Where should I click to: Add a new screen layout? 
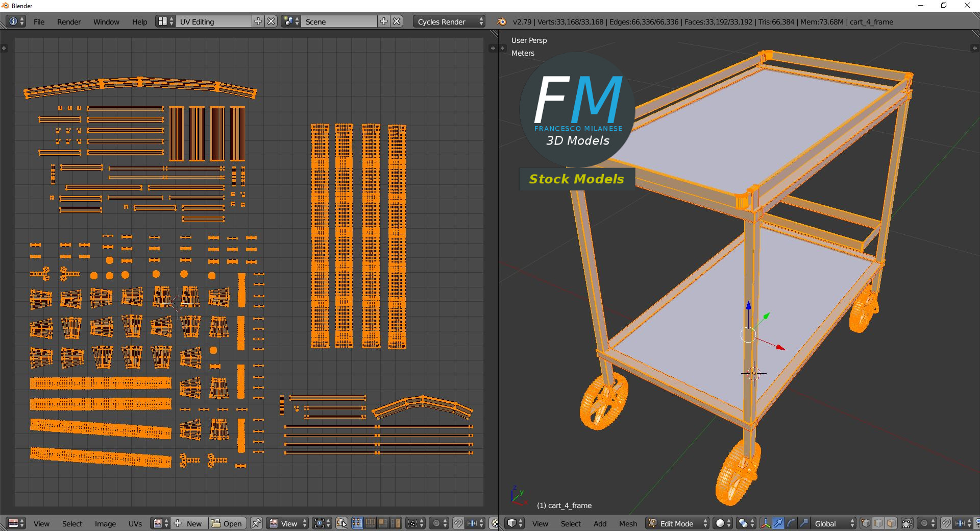(258, 21)
